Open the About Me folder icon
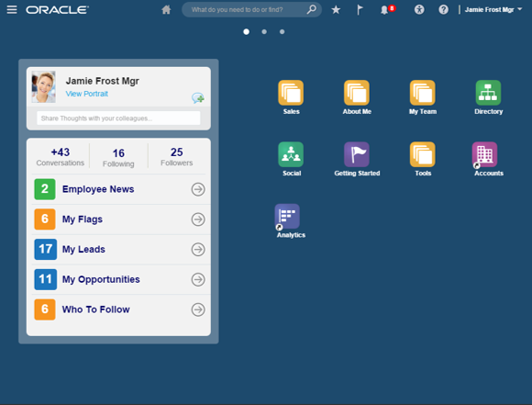The width and height of the screenshot is (532, 405). coord(357,93)
